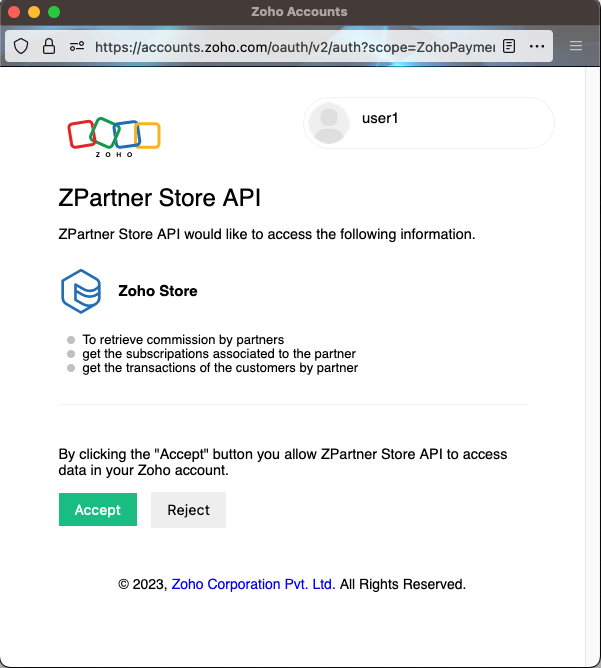Click the Reject button
Screen dimensions: 601x668
pos(188,510)
